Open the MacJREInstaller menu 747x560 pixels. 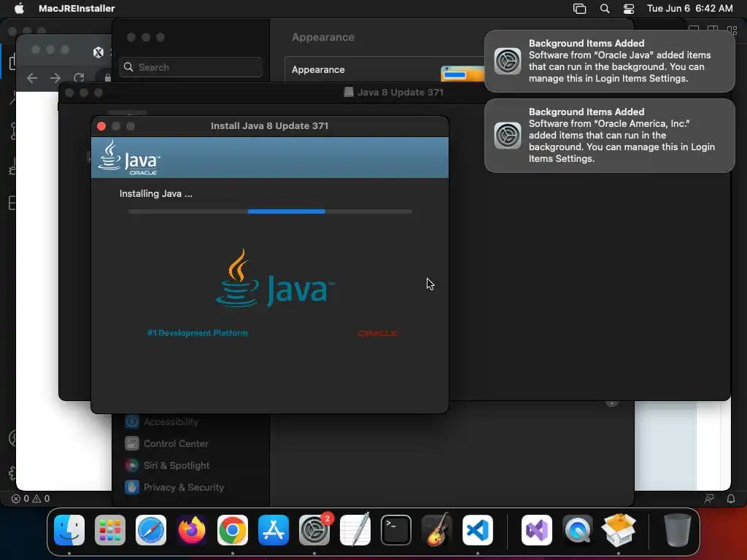(77, 8)
